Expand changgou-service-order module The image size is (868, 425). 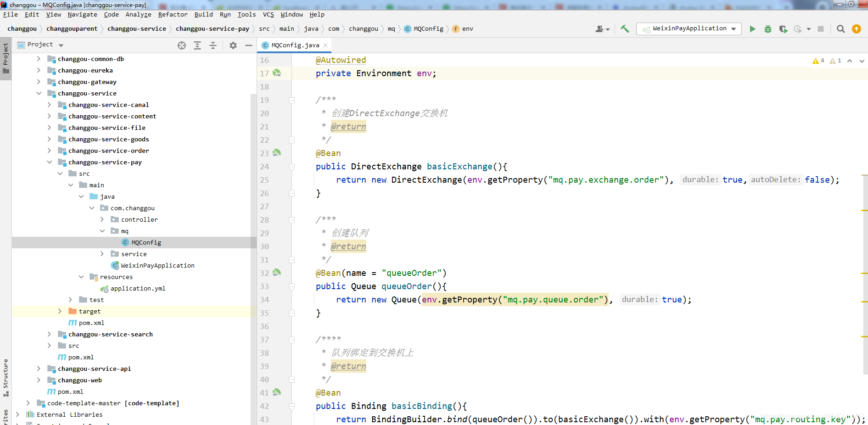[49, 151]
